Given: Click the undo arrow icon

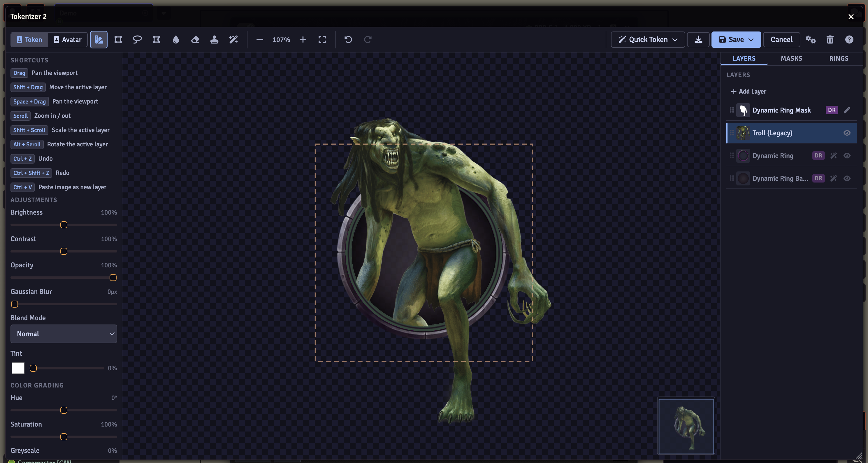Looking at the screenshot, I should click(x=348, y=40).
